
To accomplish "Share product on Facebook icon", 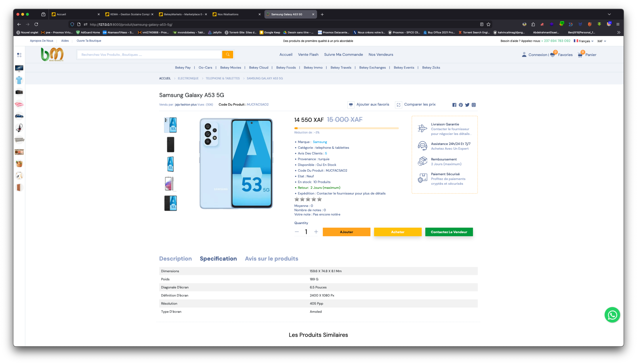I will [454, 105].
